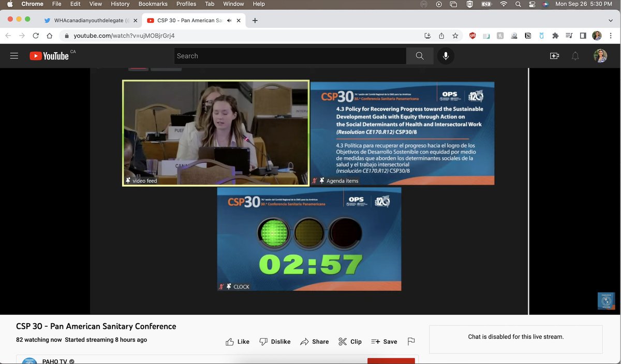This screenshot has width=621, height=364.
Task: Open the Profiles menu
Action: click(x=186, y=4)
